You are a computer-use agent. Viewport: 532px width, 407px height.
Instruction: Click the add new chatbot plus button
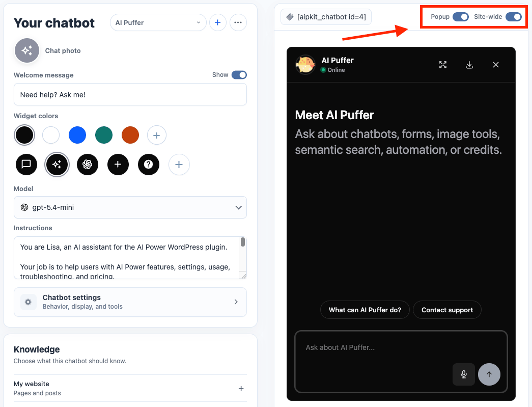[218, 22]
